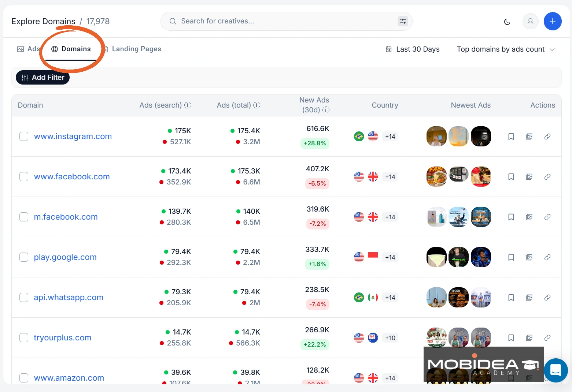
Task: Open api.whatsapp.com domain link
Action: (69, 298)
